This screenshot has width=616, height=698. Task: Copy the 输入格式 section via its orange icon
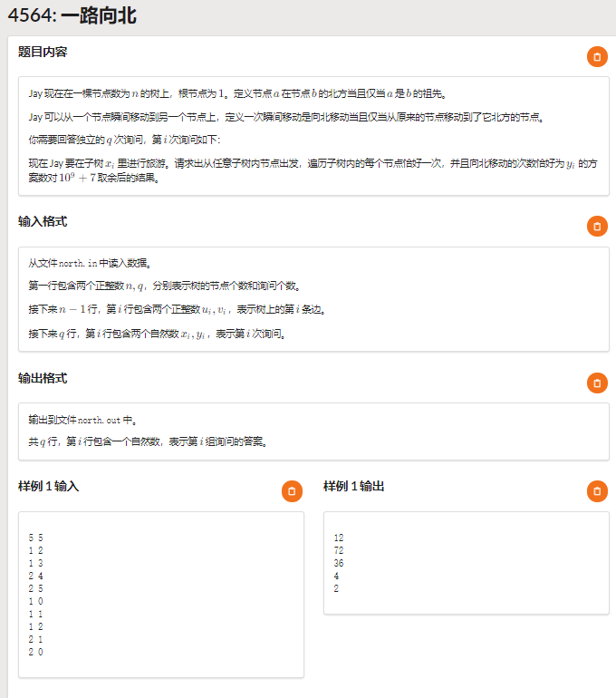[x=597, y=227]
